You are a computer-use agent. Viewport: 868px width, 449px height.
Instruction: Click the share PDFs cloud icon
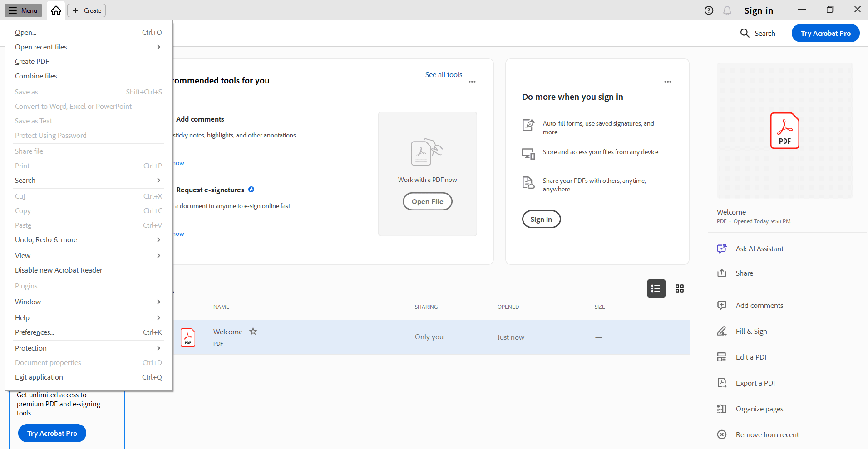click(528, 183)
